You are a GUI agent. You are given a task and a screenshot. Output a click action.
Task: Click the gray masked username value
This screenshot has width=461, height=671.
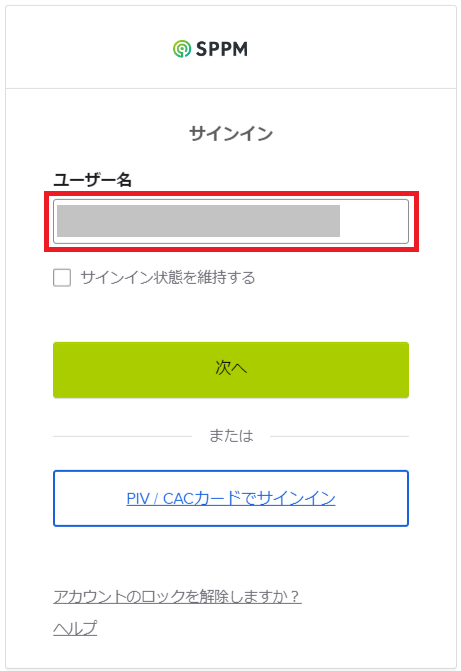tap(198, 221)
